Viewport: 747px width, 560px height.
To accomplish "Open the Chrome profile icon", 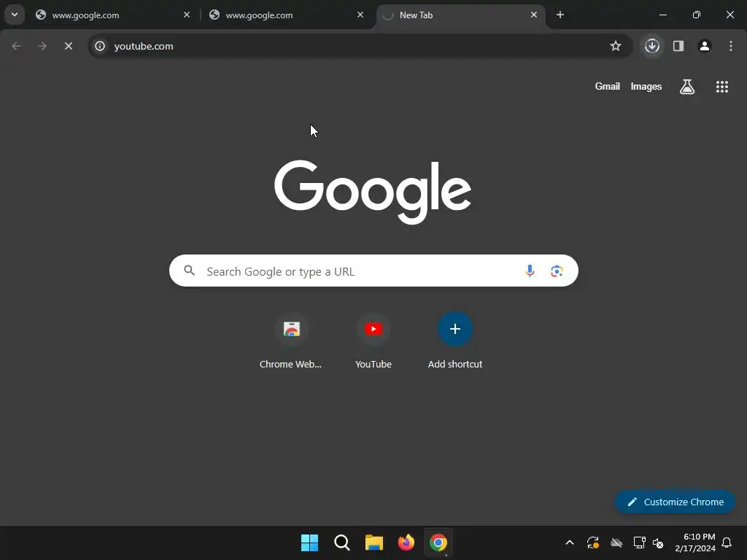I will coord(705,46).
